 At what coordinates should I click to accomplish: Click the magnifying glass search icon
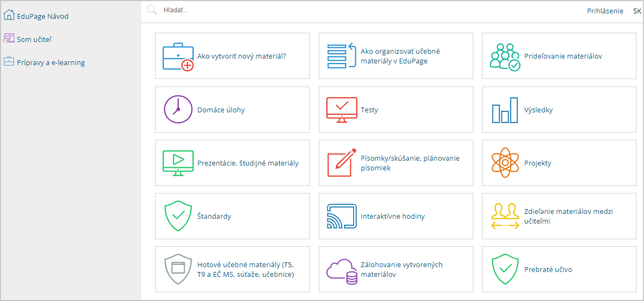pyautogui.click(x=152, y=10)
